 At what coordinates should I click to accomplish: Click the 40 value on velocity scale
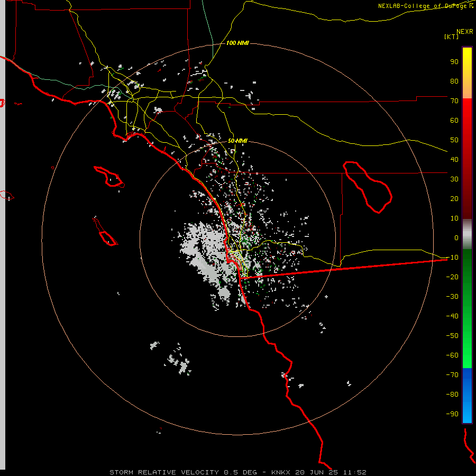pyautogui.click(x=454, y=159)
